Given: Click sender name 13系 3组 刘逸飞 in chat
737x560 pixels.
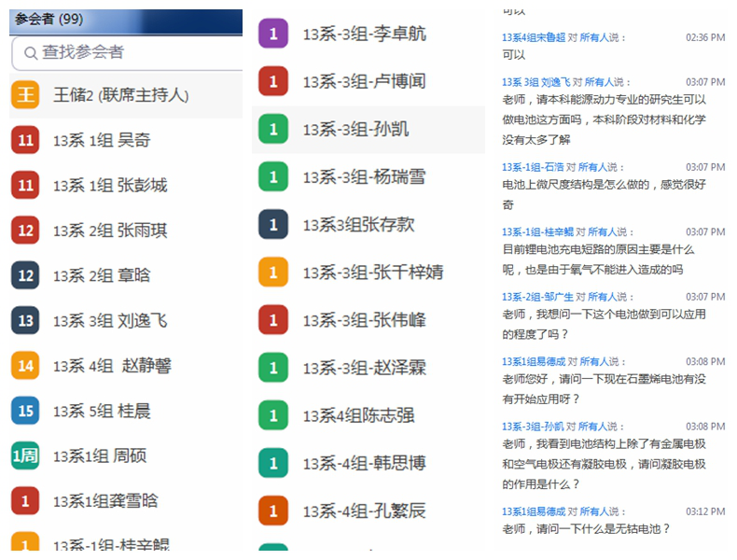Looking at the screenshot, I should point(535,82).
